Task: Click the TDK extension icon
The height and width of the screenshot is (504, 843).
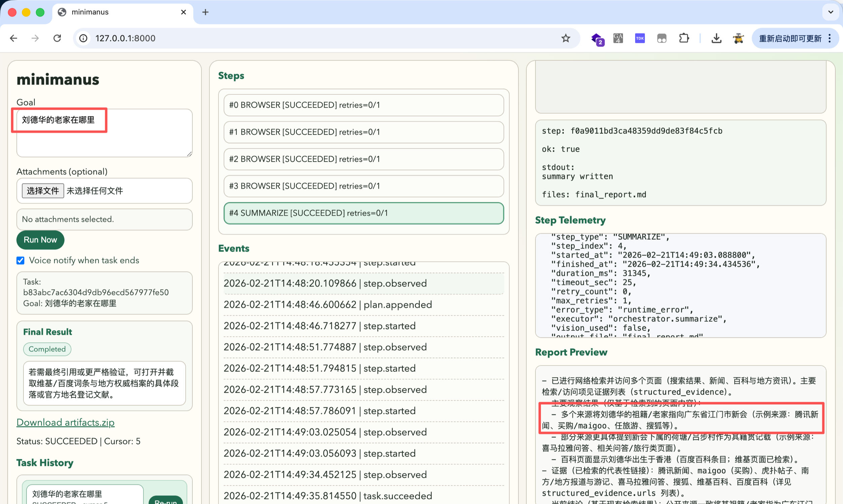Action: 640,38
